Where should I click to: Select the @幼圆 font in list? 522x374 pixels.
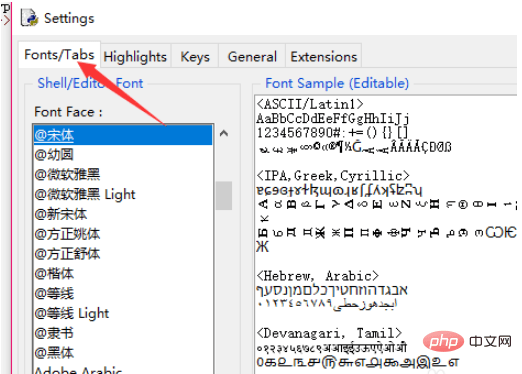(123, 155)
